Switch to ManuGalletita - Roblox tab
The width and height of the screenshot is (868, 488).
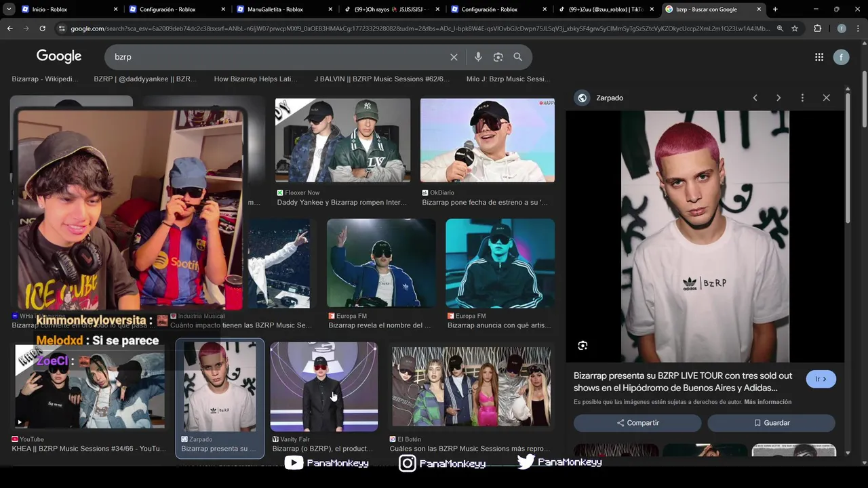(285, 9)
